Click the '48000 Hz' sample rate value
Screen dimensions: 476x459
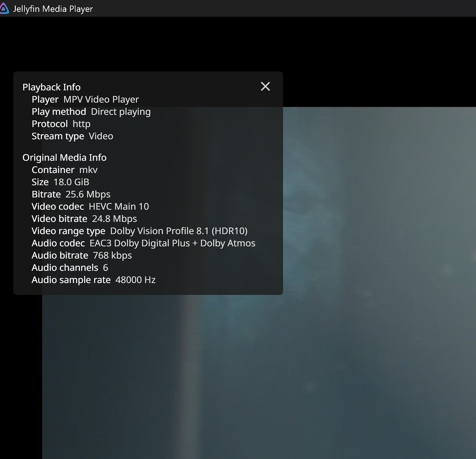(x=135, y=280)
